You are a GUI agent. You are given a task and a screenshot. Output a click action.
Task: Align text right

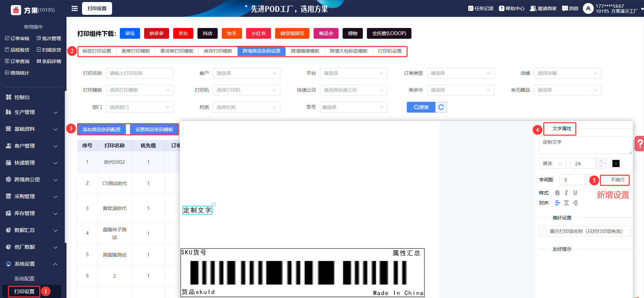click(575, 203)
